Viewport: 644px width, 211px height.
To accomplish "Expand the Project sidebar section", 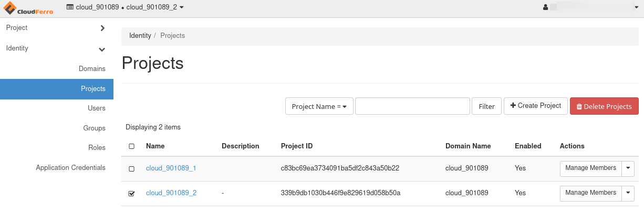I will (56, 28).
